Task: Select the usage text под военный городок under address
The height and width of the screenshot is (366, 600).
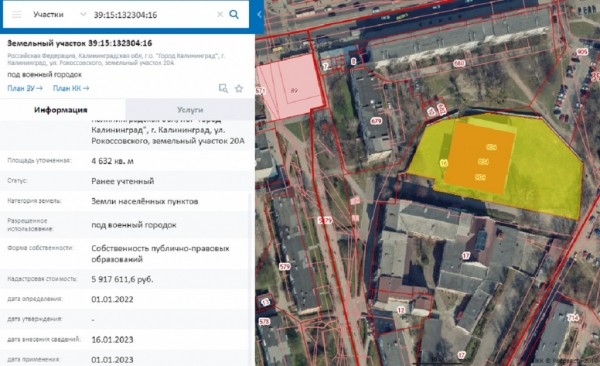Action: tap(44, 75)
